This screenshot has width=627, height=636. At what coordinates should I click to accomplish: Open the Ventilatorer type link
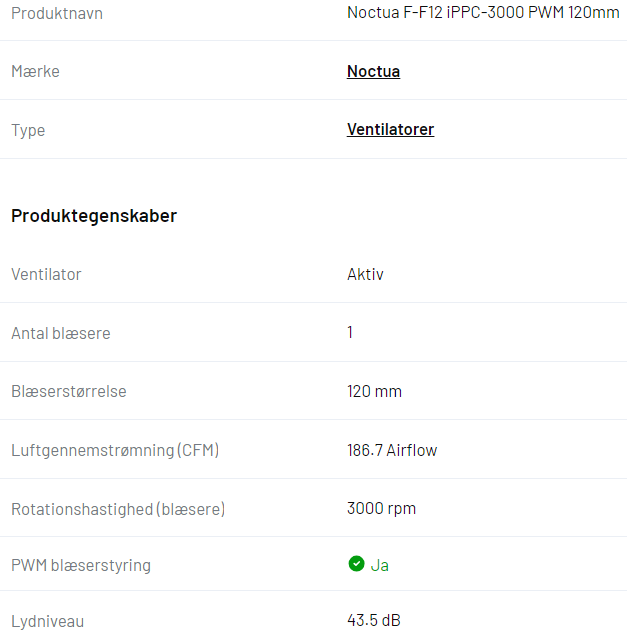pyautogui.click(x=390, y=130)
